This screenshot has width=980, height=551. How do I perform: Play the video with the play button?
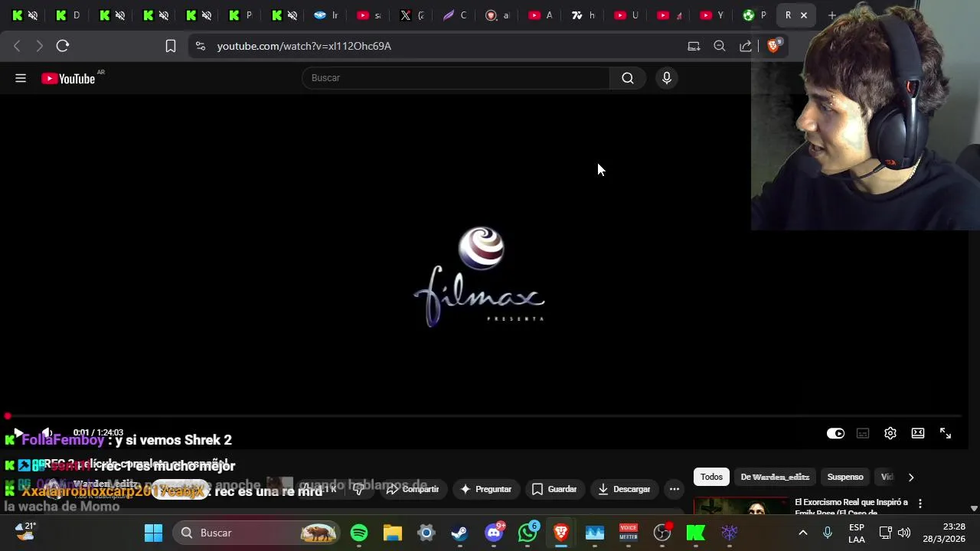click(x=18, y=433)
